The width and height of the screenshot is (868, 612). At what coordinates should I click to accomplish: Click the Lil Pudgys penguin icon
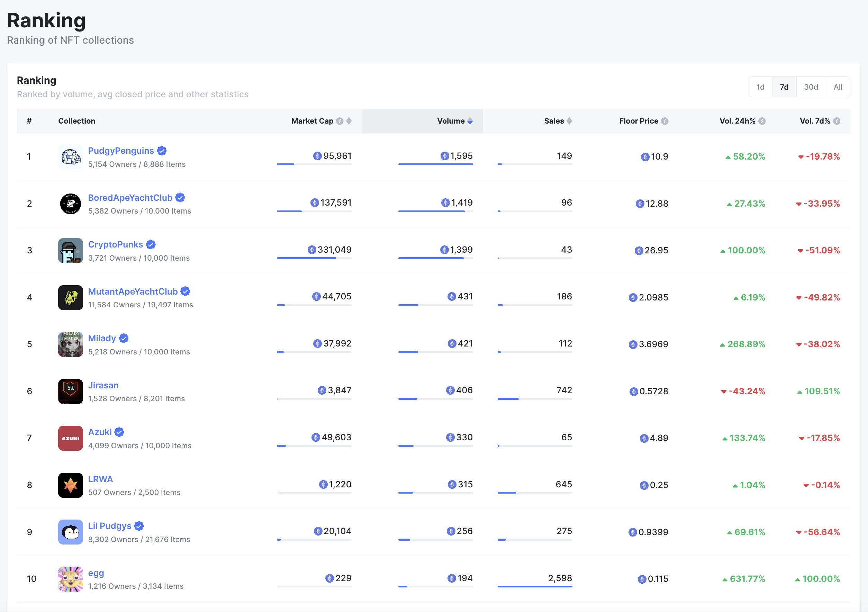pyautogui.click(x=70, y=532)
